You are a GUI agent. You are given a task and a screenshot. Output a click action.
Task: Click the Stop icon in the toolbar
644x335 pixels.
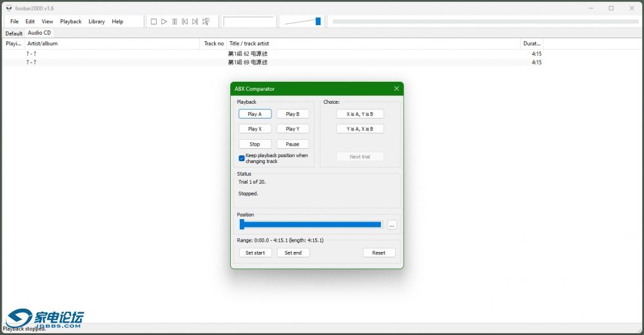click(x=153, y=21)
